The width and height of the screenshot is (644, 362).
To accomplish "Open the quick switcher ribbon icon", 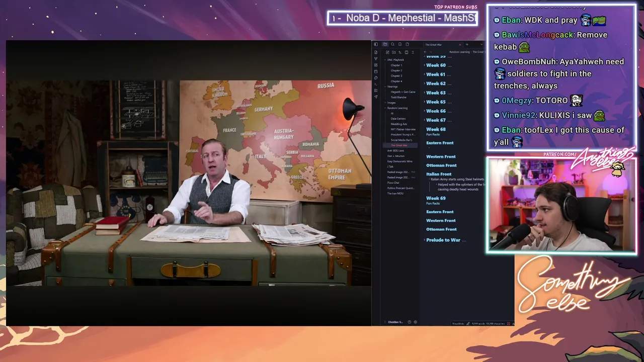I will pyautogui.click(x=375, y=52).
